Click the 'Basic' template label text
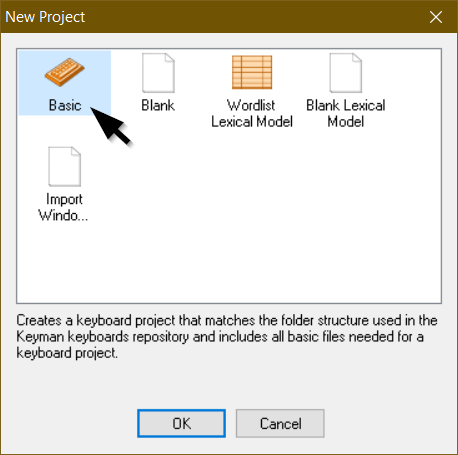The height and width of the screenshot is (455, 458). pos(65,105)
